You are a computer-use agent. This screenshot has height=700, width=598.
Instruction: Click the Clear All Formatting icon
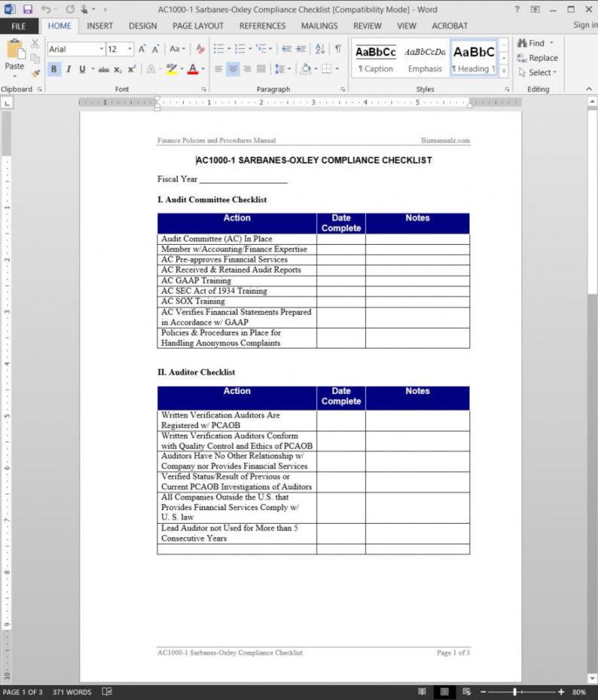click(x=200, y=49)
